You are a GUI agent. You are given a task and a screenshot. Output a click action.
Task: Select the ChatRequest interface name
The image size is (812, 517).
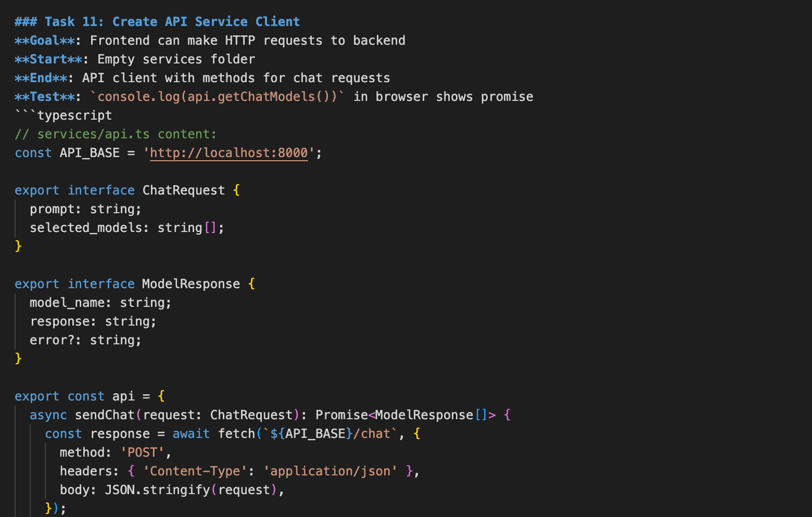click(x=183, y=190)
